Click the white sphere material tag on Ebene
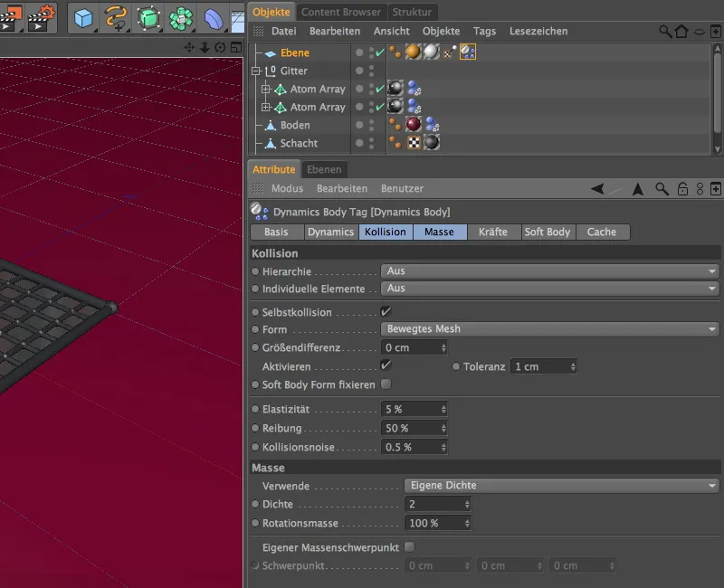 tap(432, 52)
